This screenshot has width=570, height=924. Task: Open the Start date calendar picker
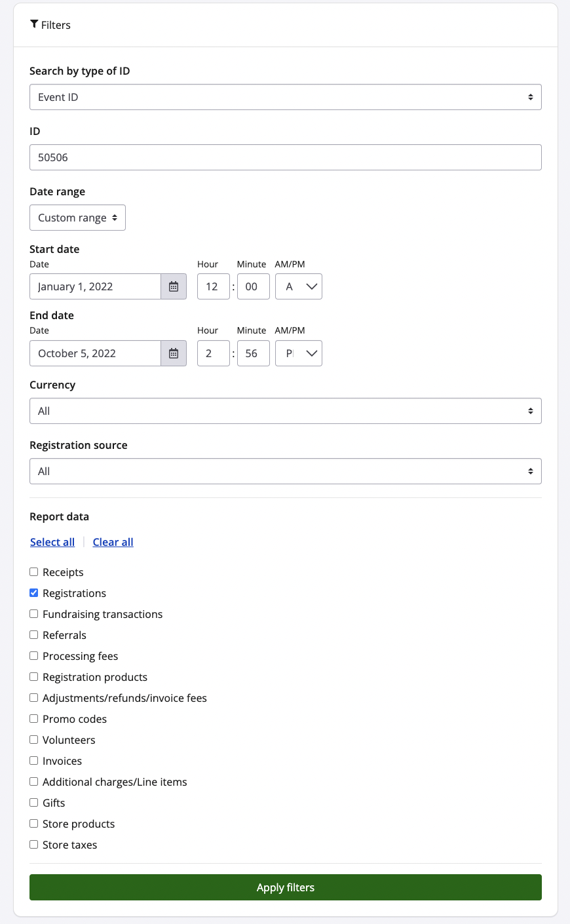coord(174,286)
